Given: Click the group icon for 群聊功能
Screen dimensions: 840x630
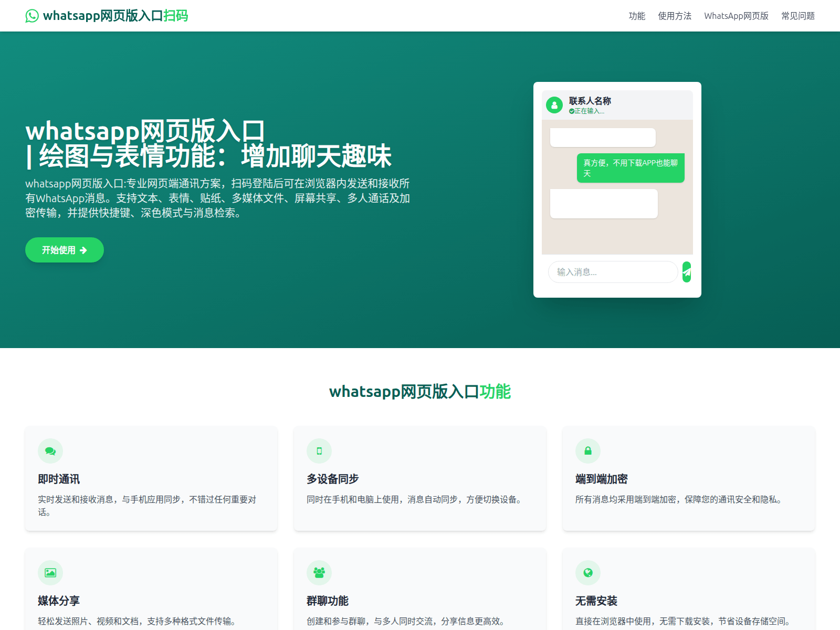Looking at the screenshot, I should 319,573.
